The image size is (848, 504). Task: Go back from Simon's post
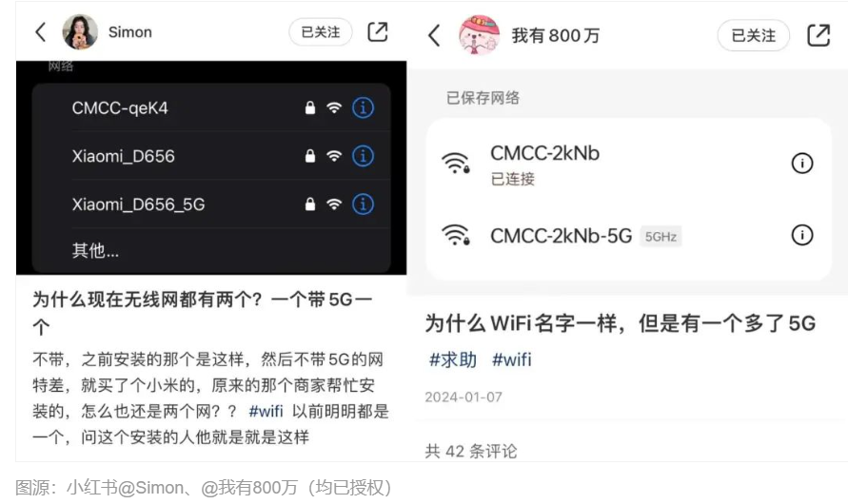[41, 32]
